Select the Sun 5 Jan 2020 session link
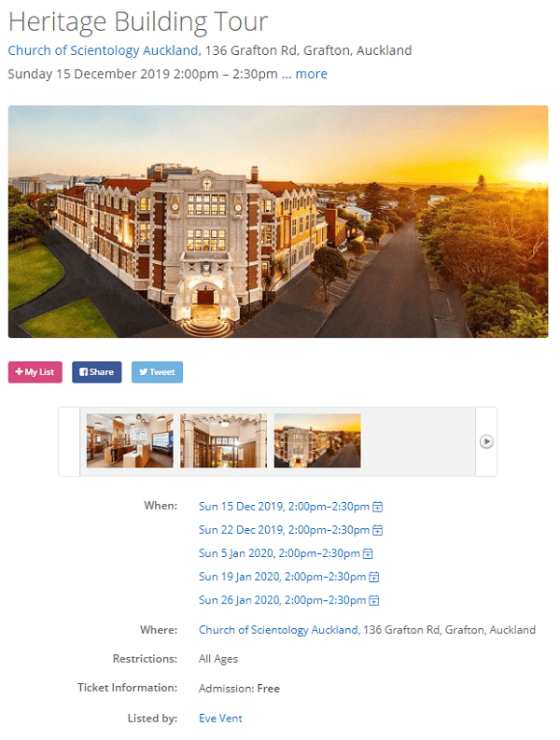The height and width of the screenshot is (740, 560). [279, 553]
